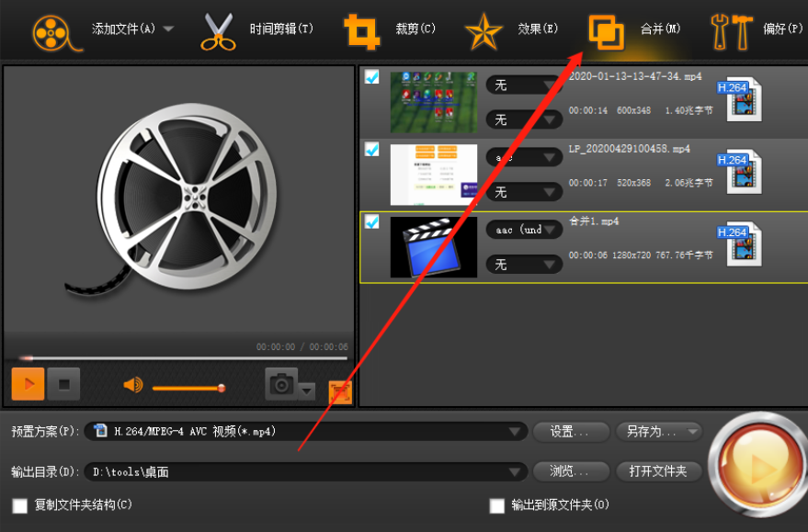This screenshot has height=532, width=808.
Task: Select the crop tool icon
Action: coord(362,32)
